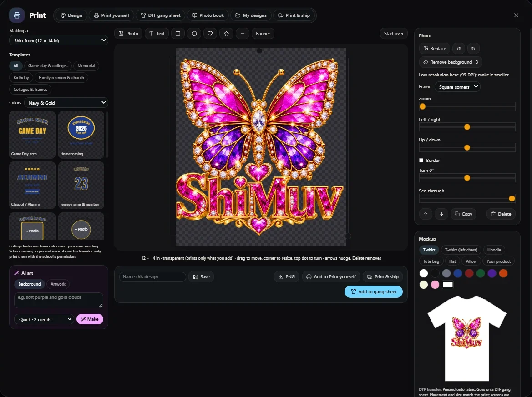The width and height of the screenshot is (532, 397).
Task: Open the Frame Square corners dropdown
Action: pyautogui.click(x=457, y=87)
